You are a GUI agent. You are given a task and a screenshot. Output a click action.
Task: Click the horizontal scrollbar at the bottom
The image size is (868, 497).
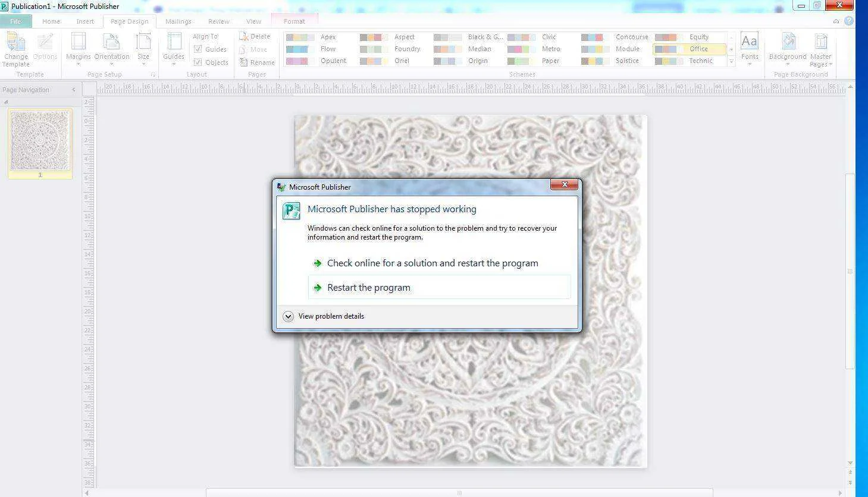(x=459, y=493)
